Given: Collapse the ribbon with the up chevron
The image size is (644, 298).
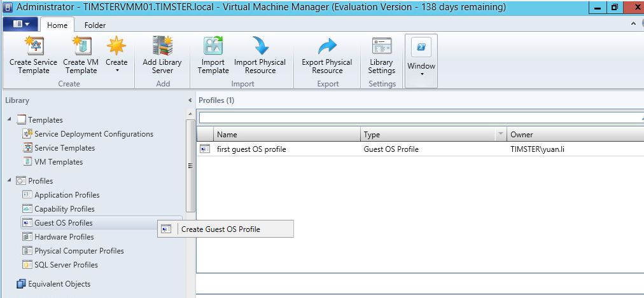Looking at the screenshot, I should [x=633, y=24].
